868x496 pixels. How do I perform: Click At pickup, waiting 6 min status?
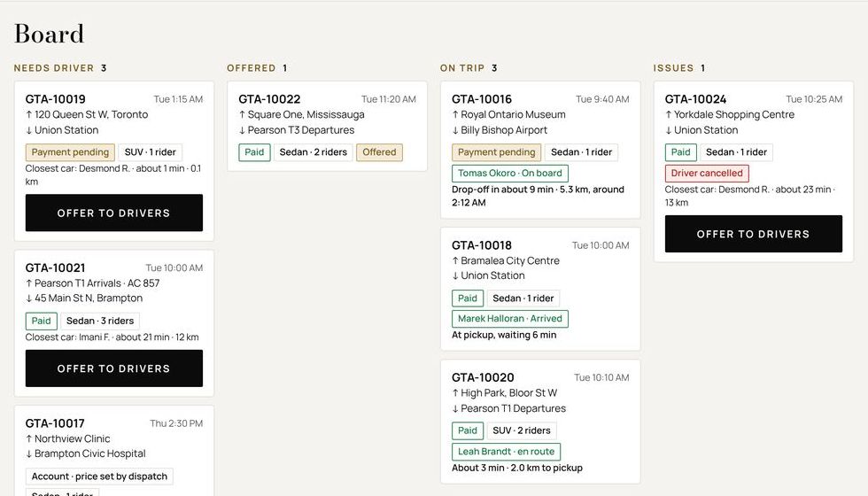504,335
